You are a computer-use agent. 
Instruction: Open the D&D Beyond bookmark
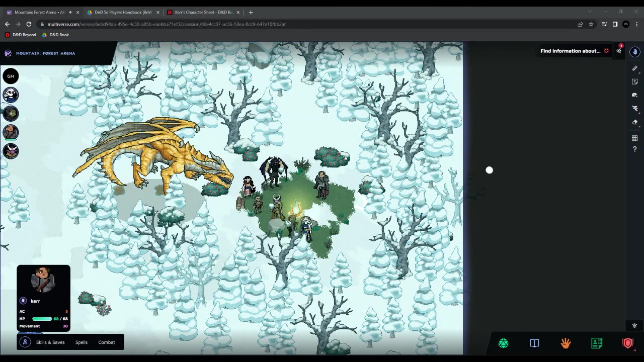(x=21, y=35)
